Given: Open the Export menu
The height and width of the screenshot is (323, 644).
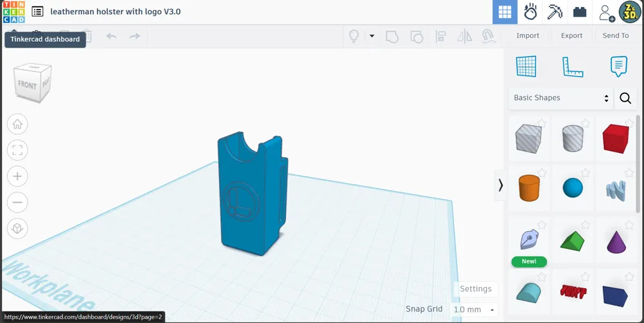Looking at the screenshot, I should click(x=571, y=35).
